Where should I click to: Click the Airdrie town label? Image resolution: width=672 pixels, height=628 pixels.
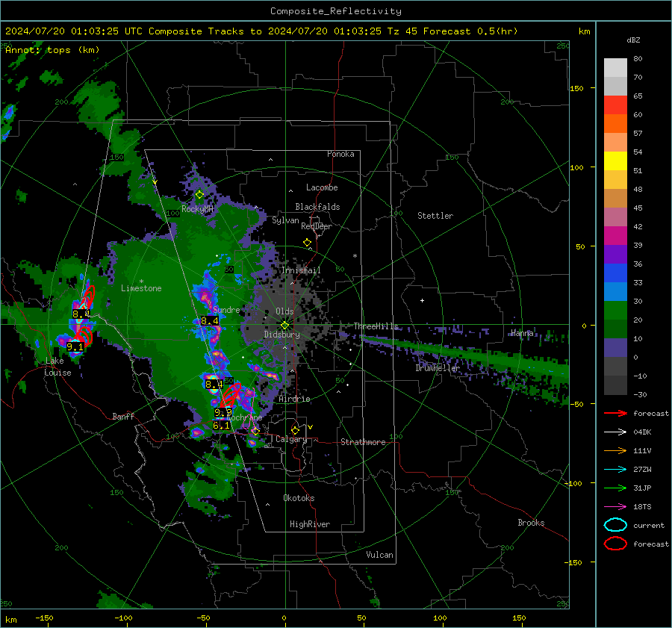pyautogui.click(x=294, y=399)
